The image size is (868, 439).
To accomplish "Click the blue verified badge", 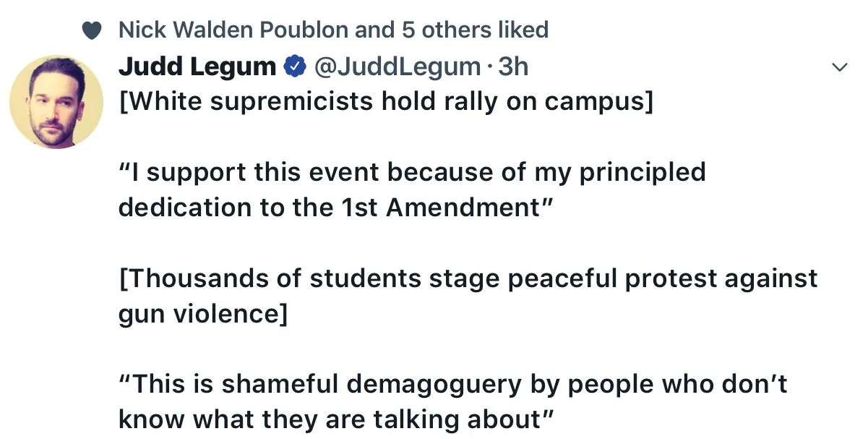I will coord(293,67).
